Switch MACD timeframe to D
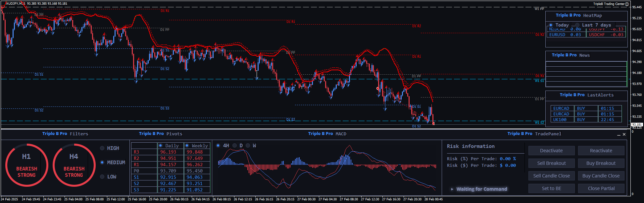644x203 pixels. (235, 146)
